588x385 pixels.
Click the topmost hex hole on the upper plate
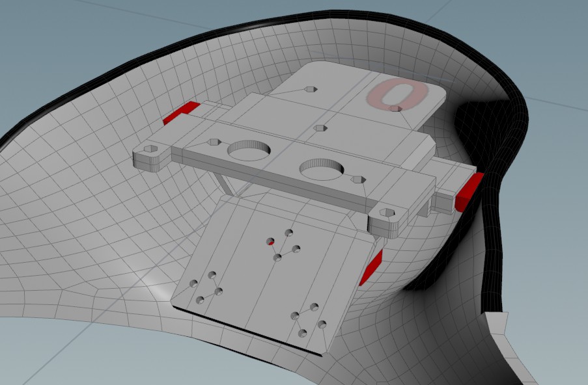[x=310, y=89]
